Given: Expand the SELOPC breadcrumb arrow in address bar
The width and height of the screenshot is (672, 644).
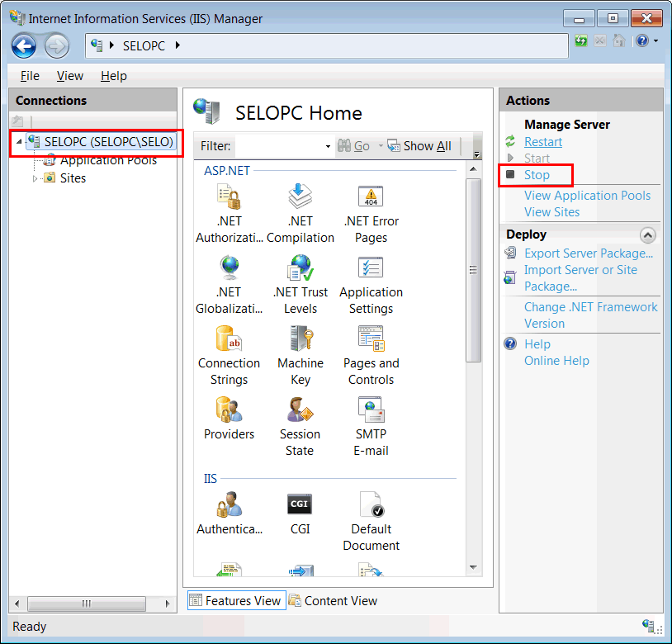Looking at the screenshot, I should pyautogui.click(x=177, y=45).
